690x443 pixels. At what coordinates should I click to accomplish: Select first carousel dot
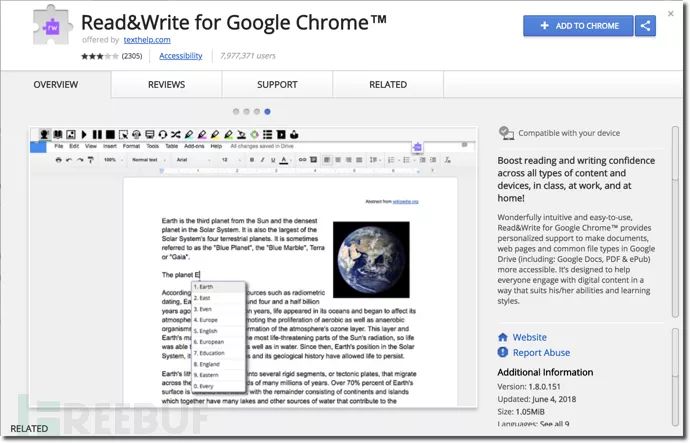pos(236,111)
